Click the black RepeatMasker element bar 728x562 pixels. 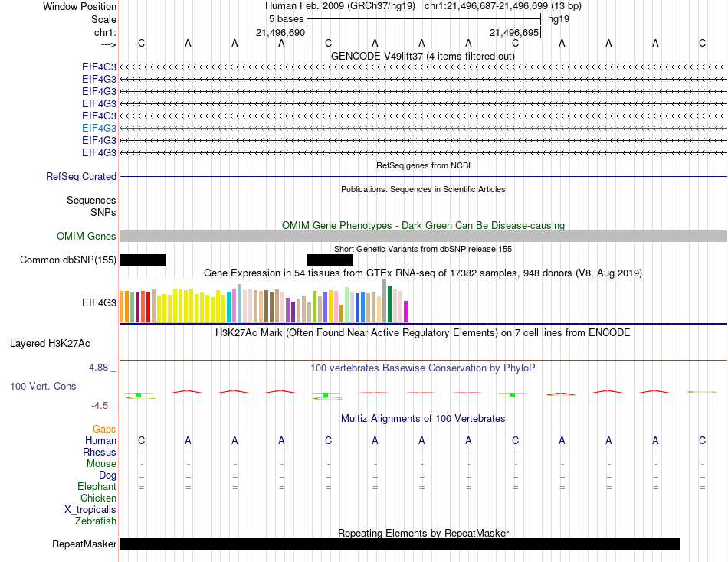pyautogui.click(x=400, y=544)
